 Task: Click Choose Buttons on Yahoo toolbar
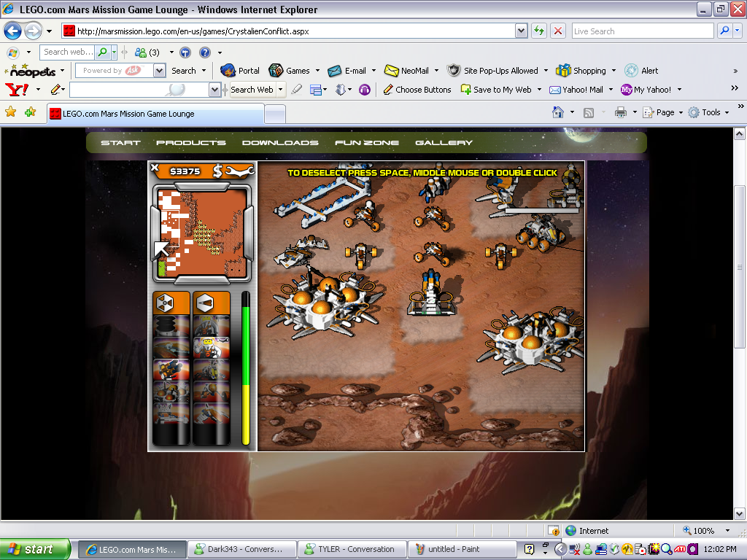coord(417,90)
